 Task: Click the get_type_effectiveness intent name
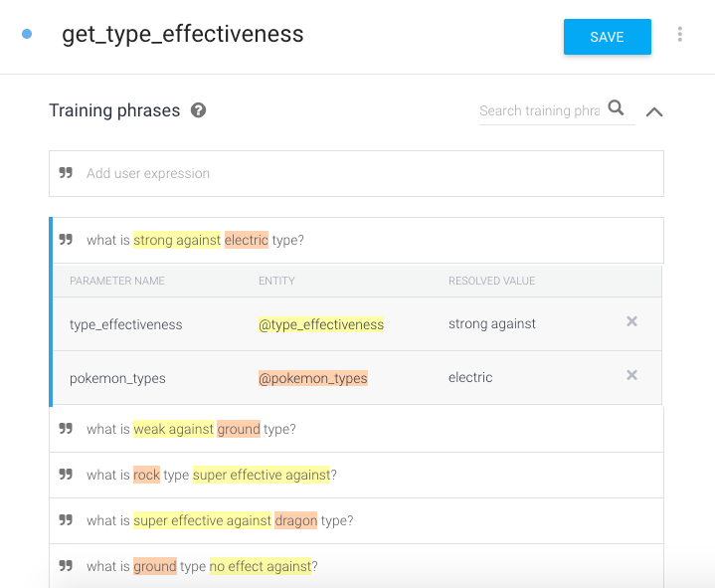click(183, 35)
